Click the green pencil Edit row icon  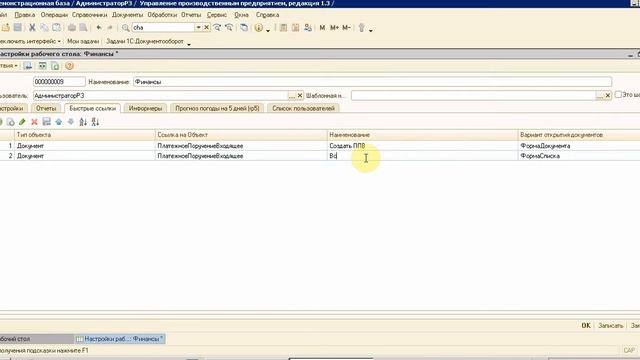click(22, 122)
